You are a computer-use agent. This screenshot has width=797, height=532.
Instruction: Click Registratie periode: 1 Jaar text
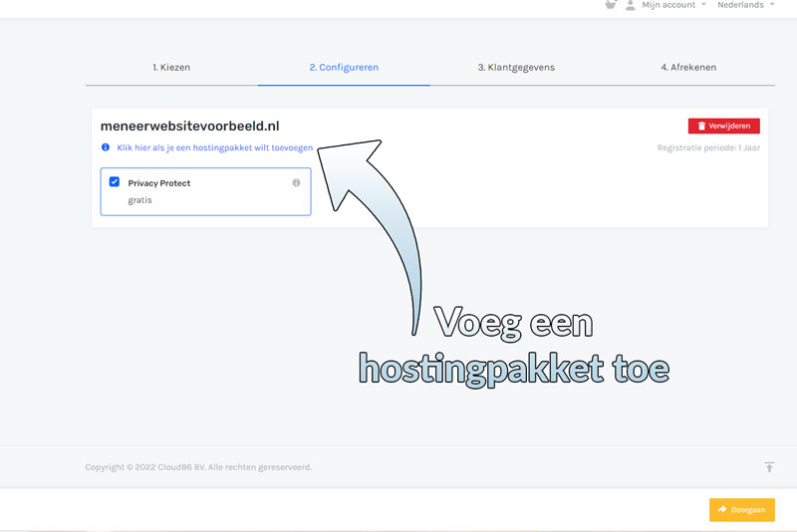708,147
